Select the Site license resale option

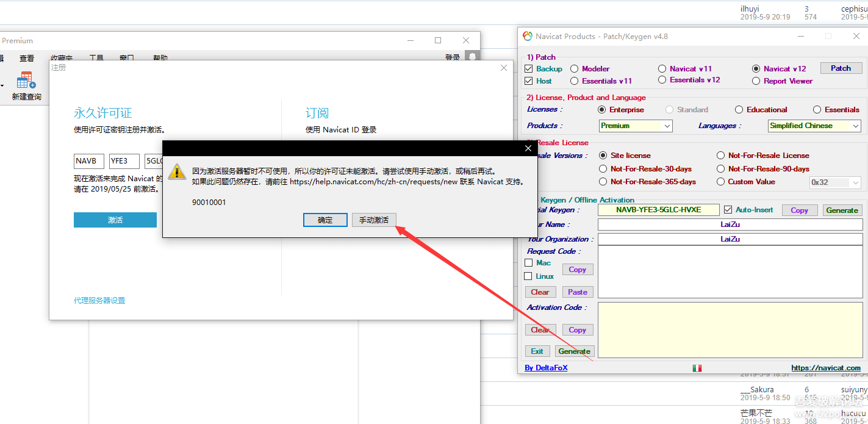coord(603,156)
